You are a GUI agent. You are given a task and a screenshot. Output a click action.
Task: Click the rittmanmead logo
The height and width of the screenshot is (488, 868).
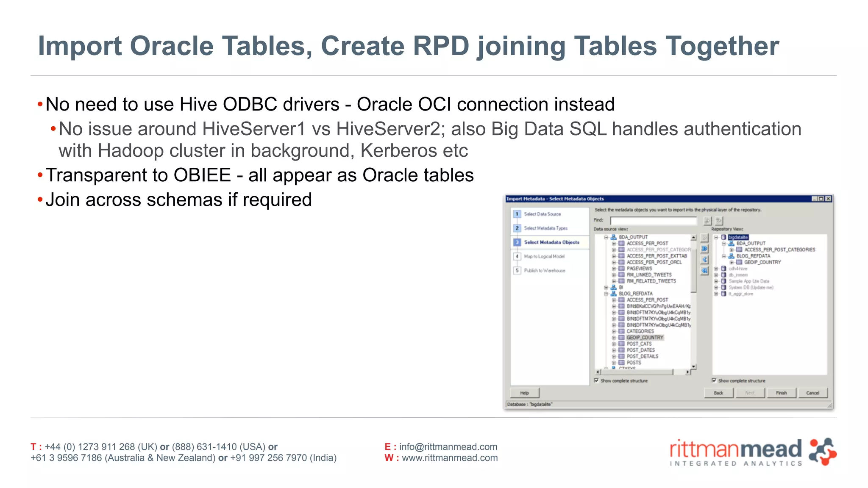[x=753, y=452]
